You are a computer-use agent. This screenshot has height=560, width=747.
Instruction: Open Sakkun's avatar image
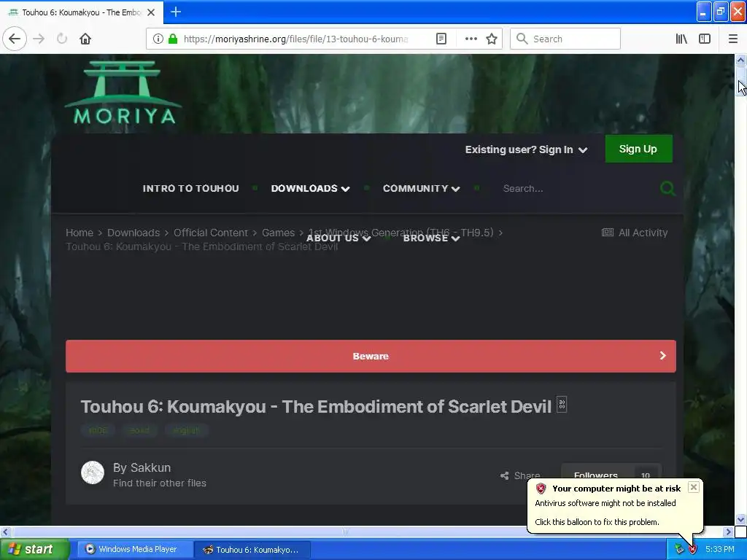point(93,472)
